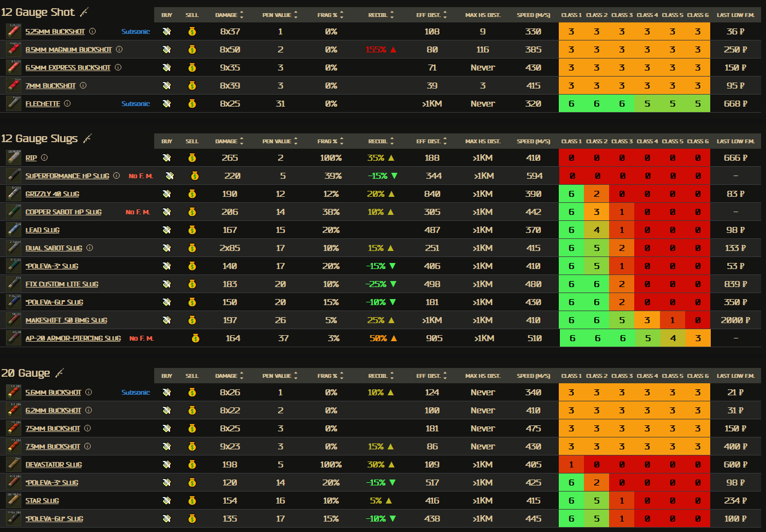Click weapon icon beside 12 Gauge Slugs heading

click(87, 139)
